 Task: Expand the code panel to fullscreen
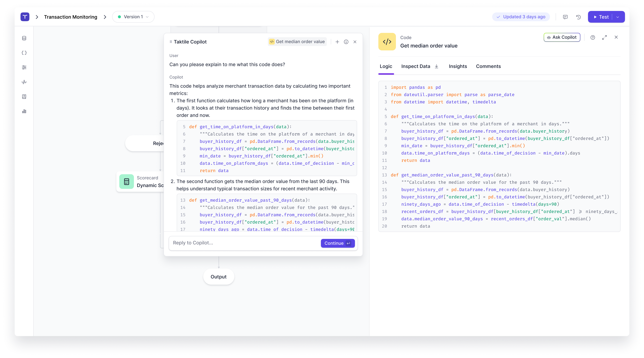point(604,37)
